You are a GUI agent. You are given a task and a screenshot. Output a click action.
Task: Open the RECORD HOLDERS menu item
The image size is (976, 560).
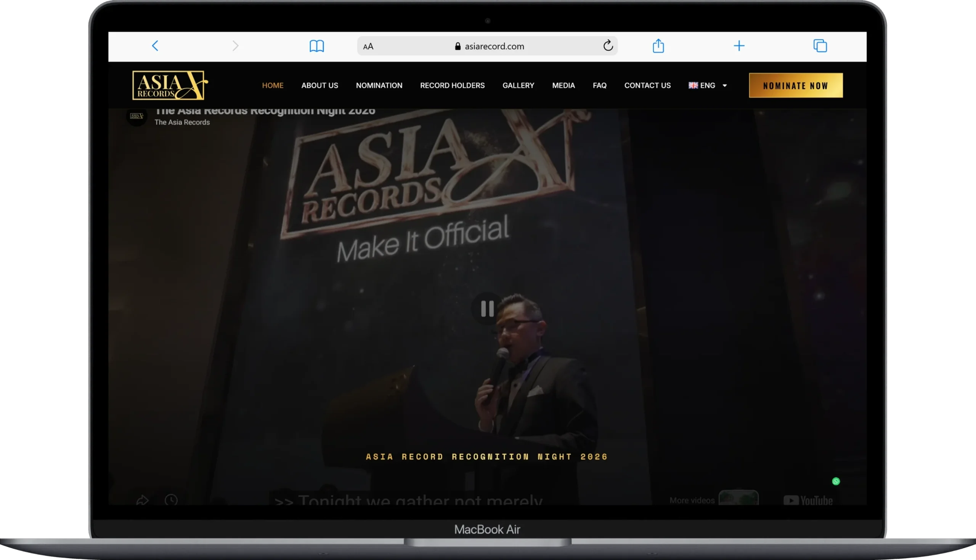[453, 85]
